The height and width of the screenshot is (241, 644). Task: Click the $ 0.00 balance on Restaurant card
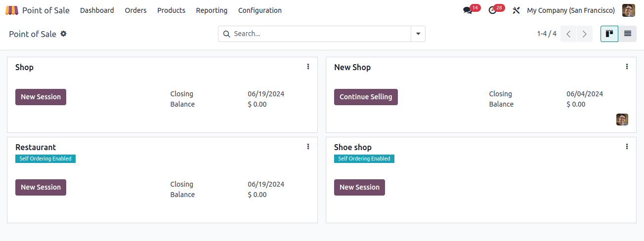257,195
